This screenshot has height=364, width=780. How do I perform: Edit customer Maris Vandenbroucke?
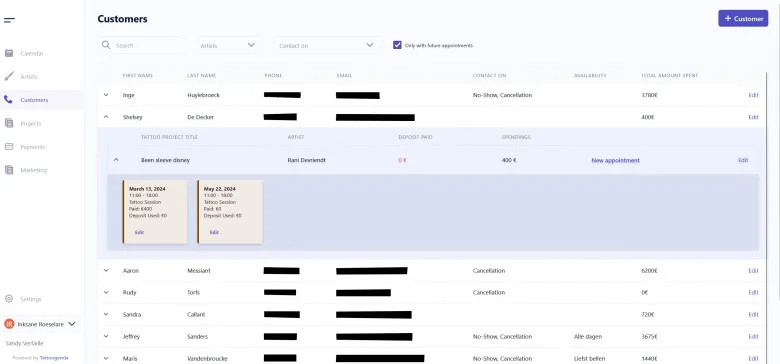pos(753,358)
